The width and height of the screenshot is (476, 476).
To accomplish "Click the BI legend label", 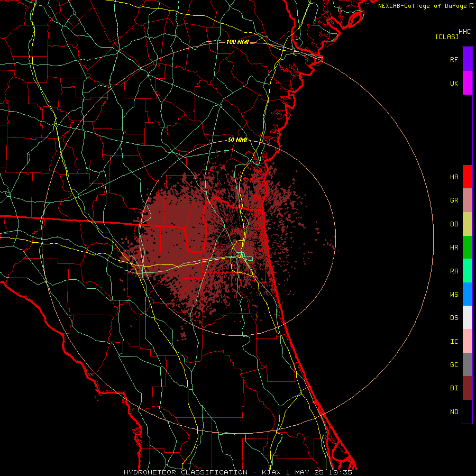I will tap(454, 388).
